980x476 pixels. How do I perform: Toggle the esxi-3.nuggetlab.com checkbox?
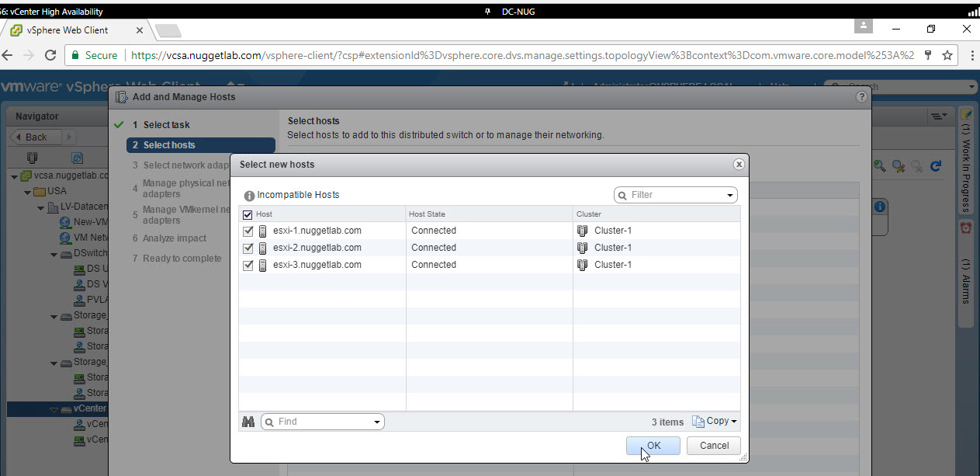tap(248, 265)
